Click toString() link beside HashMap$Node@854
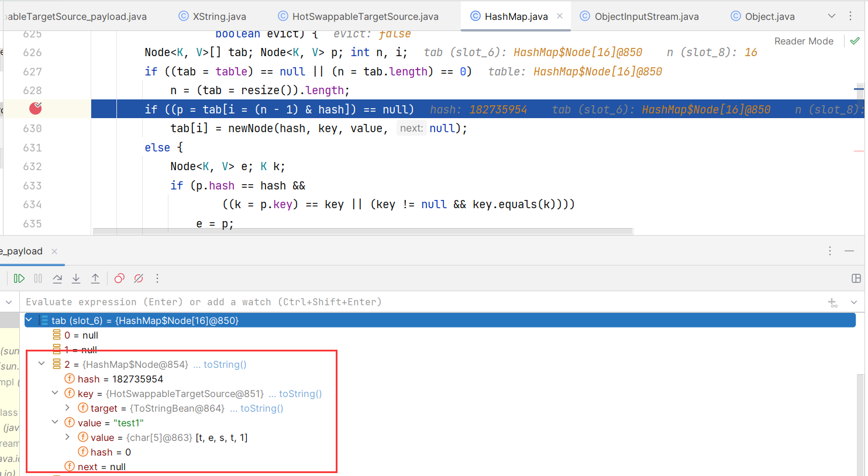This screenshot has height=476, width=868. pyautogui.click(x=225, y=364)
